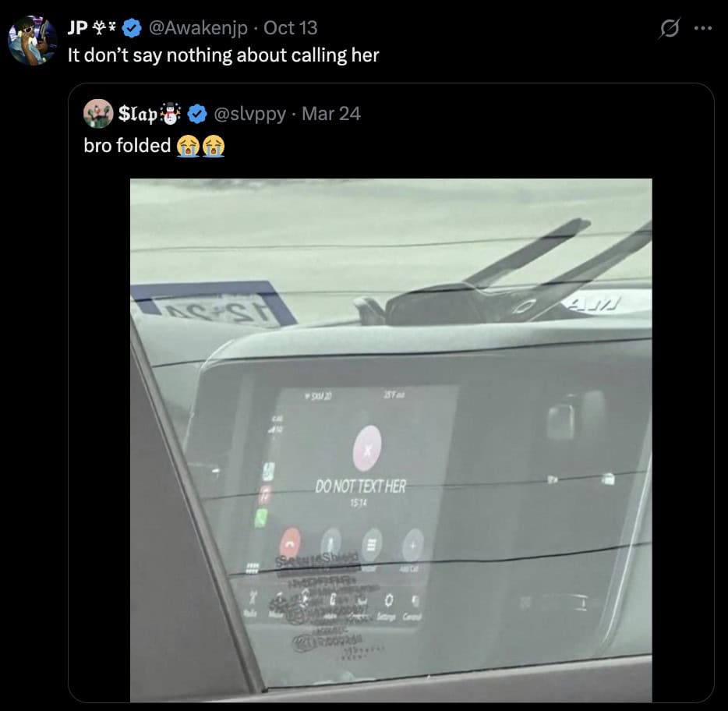Click the pink contact circle in the photo
Image resolution: width=728 pixels, height=711 pixels.
(367, 448)
